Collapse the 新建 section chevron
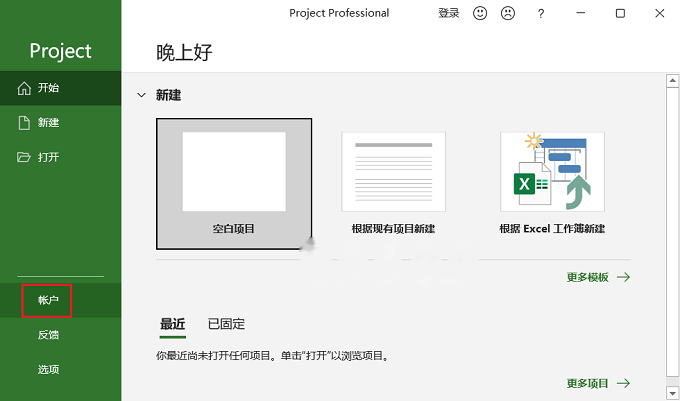The height and width of the screenshot is (401, 680). pos(141,95)
